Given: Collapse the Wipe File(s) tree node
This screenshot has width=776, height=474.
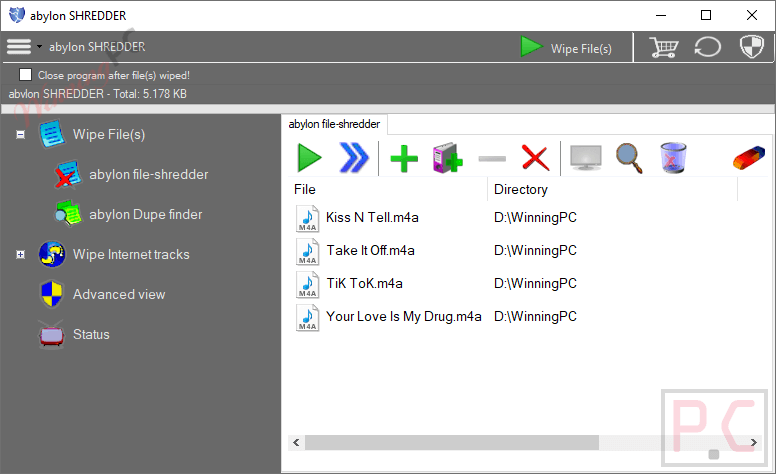Looking at the screenshot, I should click(20, 135).
